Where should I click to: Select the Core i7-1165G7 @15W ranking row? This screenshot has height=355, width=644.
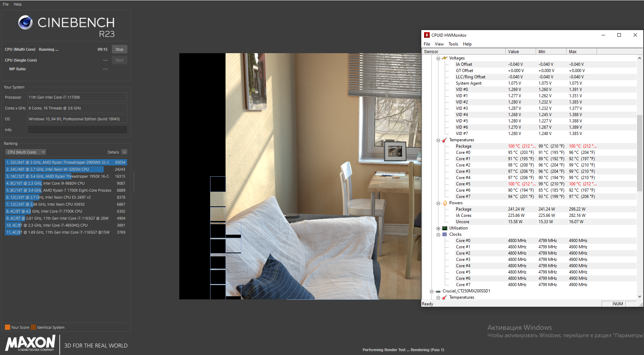pos(66,232)
